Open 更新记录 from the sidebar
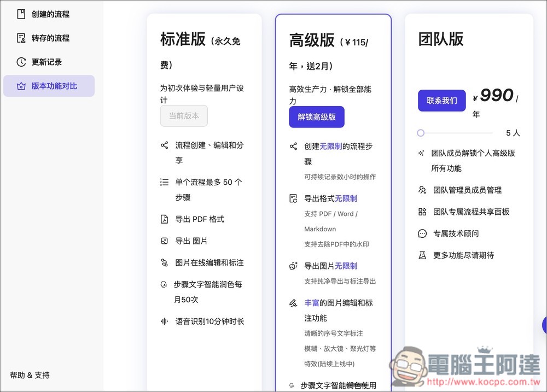The width and height of the screenshot is (547, 392). coord(46,62)
